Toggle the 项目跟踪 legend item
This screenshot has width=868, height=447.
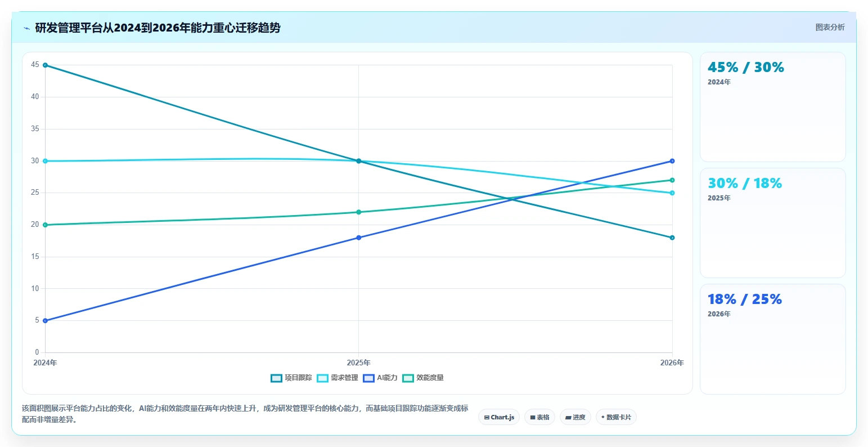291,378
